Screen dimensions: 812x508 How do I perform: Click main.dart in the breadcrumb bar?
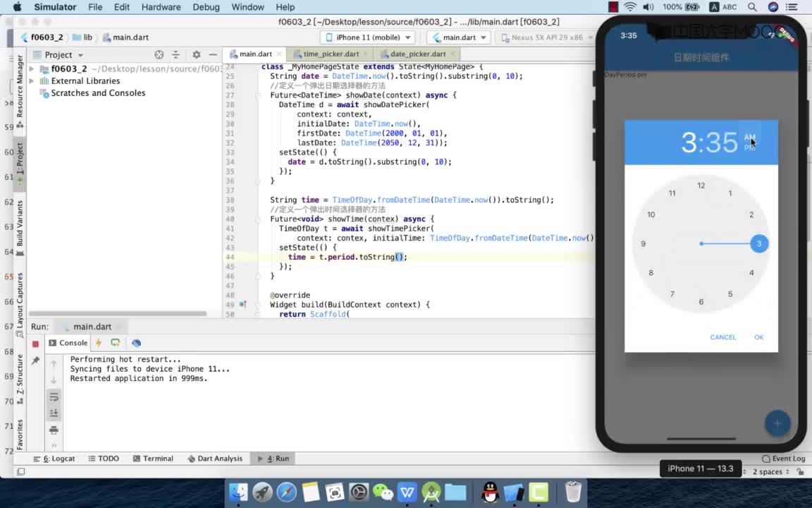pos(126,37)
